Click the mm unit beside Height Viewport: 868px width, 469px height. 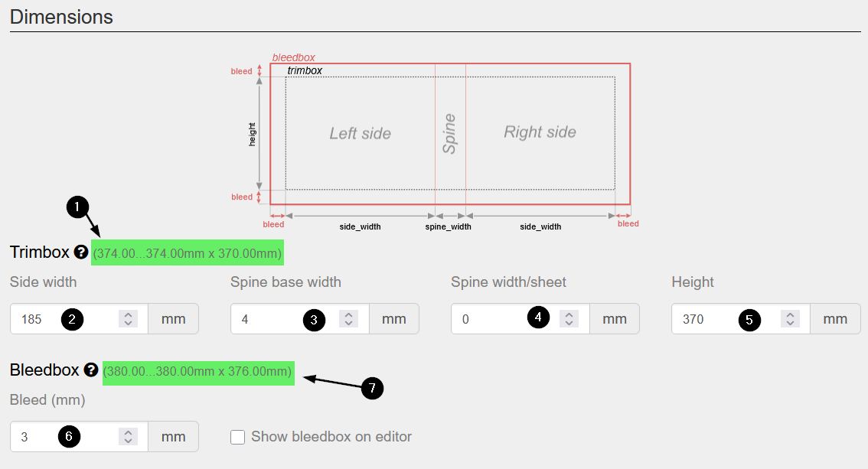pyautogui.click(x=835, y=319)
